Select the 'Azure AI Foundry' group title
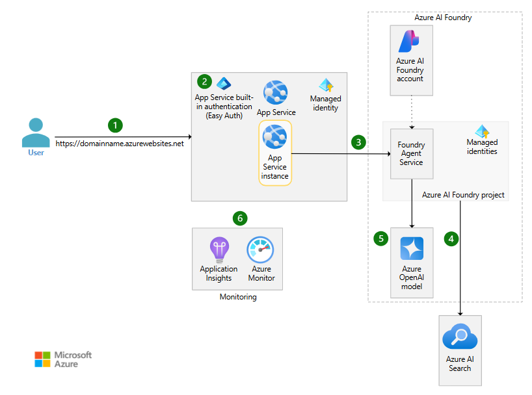The width and height of the screenshot is (532, 395). pyautogui.click(x=443, y=18)
